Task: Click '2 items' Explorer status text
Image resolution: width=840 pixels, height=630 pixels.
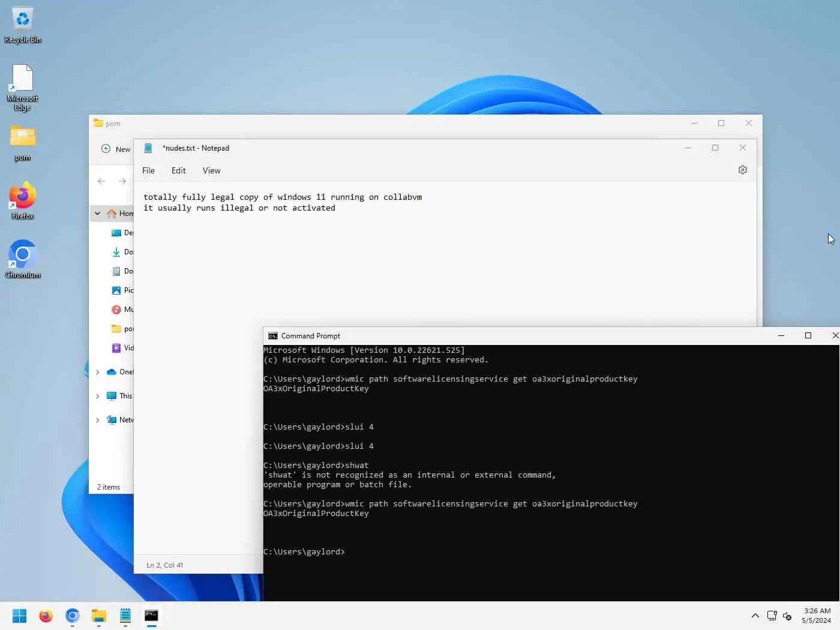Action: tap(109, 487)
